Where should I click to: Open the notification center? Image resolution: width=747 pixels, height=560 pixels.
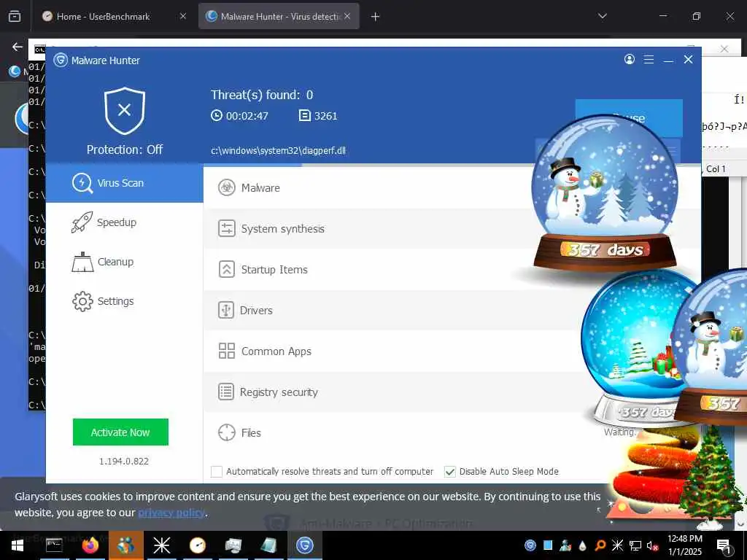click(x=724, y=545)
